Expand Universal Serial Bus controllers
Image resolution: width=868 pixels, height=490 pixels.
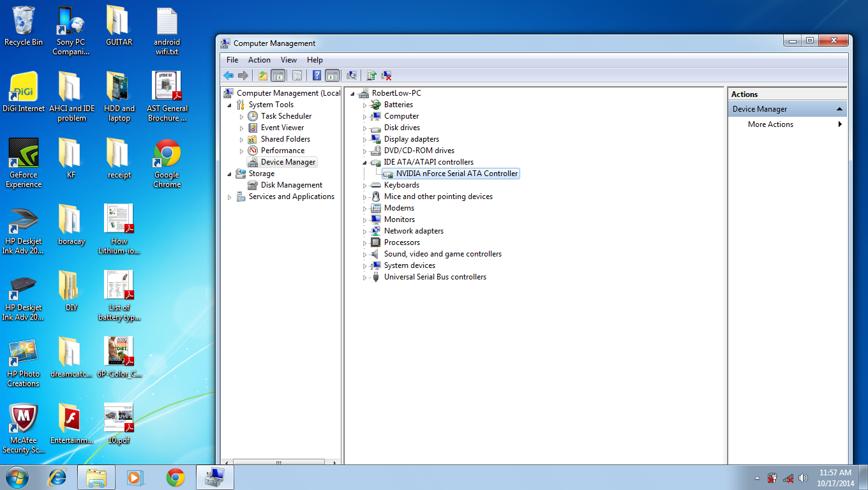(365, 277)
